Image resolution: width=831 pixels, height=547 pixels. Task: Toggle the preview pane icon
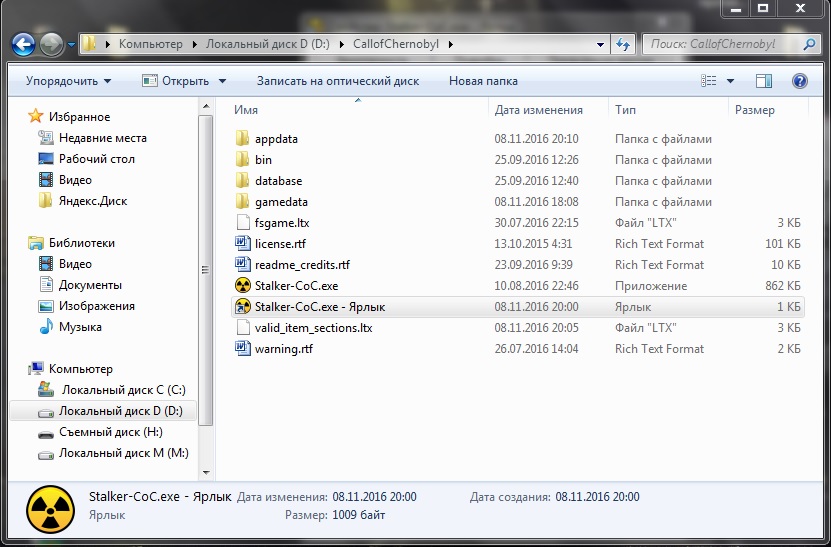click(x=764, y=81)
